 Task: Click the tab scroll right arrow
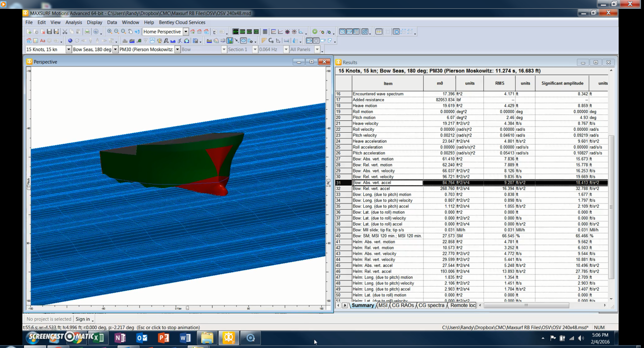(x=345, y=305)
